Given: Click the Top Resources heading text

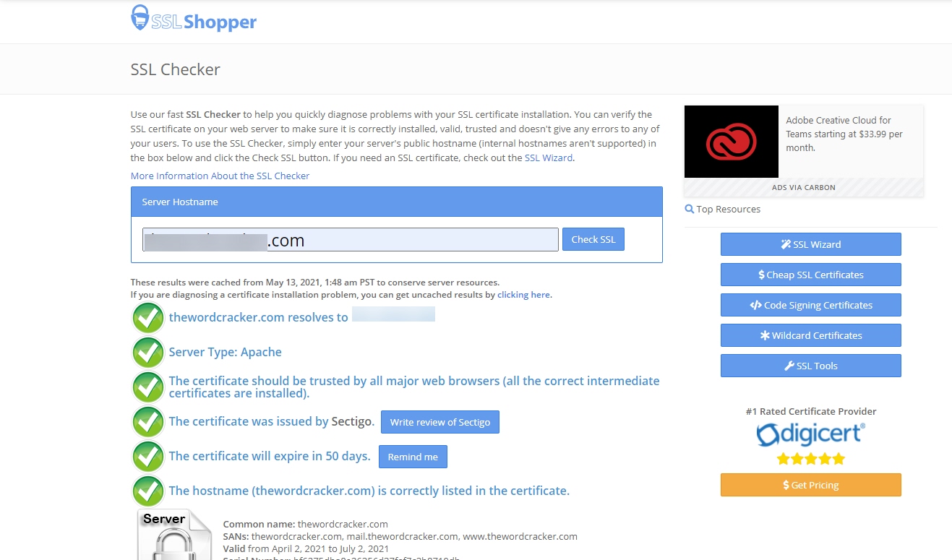Looking at the screenshot, I should [x=729, y=209].
